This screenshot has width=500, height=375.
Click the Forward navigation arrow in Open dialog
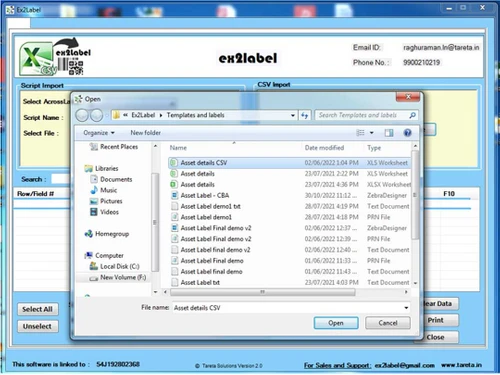click(x=96, y=115)
